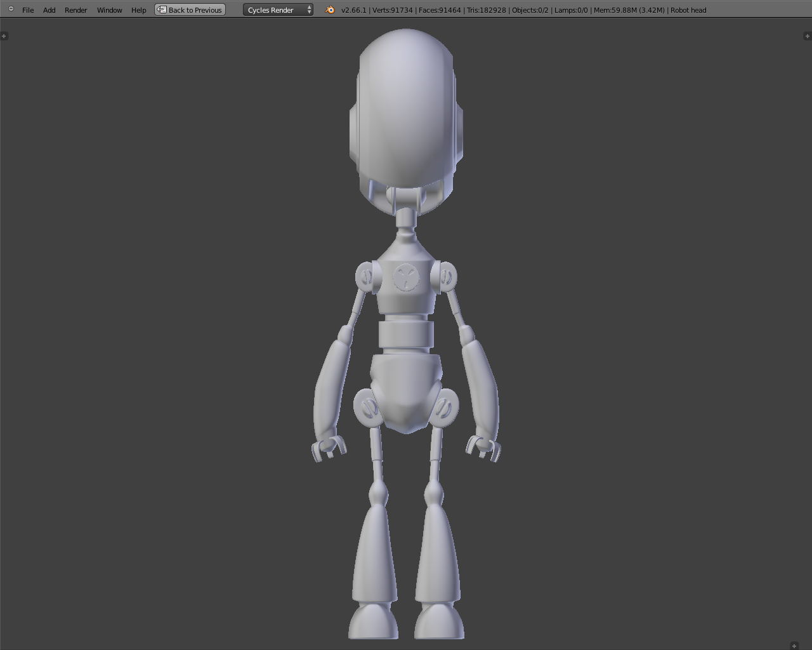The width and height of the screenshot is (812, 650).
Task: Click the double-arrow icon on the render engine selector
Action: 309,10
